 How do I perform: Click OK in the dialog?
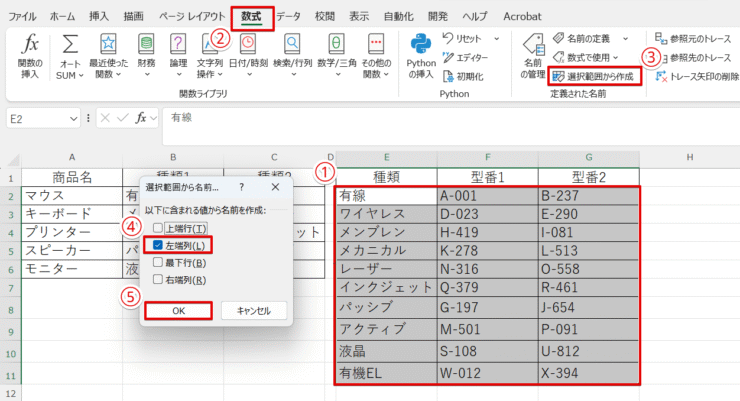(178, 310)
